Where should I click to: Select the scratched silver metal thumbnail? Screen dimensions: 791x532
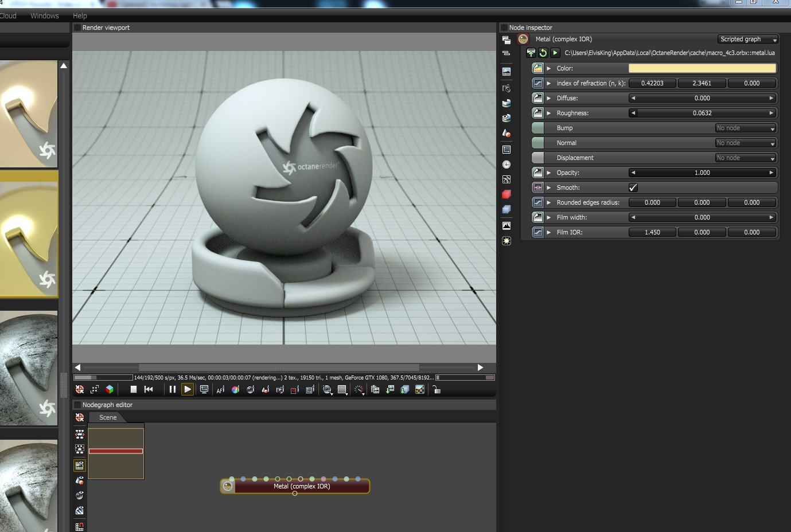(29, 368)
